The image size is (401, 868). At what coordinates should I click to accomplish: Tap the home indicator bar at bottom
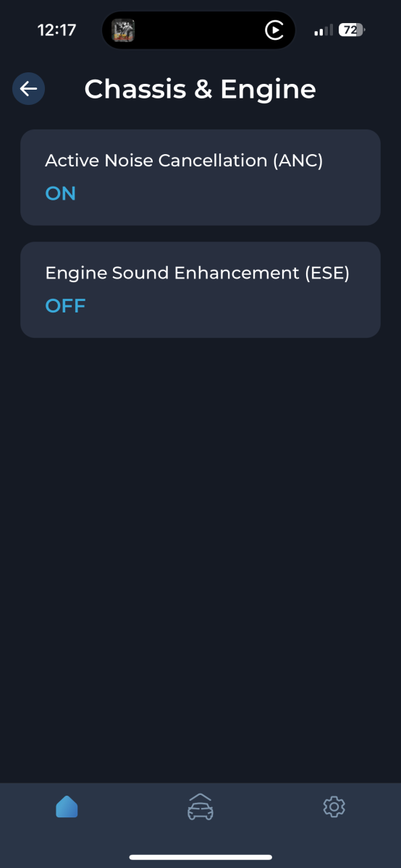(x=200, y=857)
